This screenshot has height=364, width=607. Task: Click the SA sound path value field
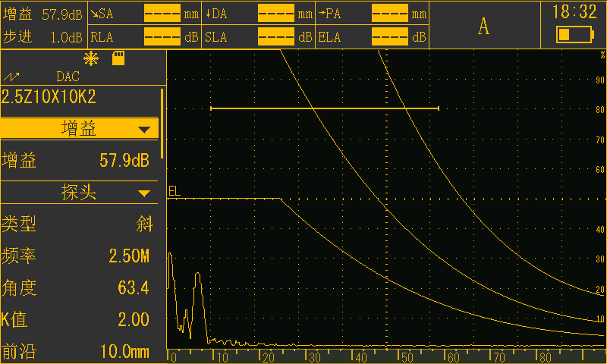coord(162,13)
